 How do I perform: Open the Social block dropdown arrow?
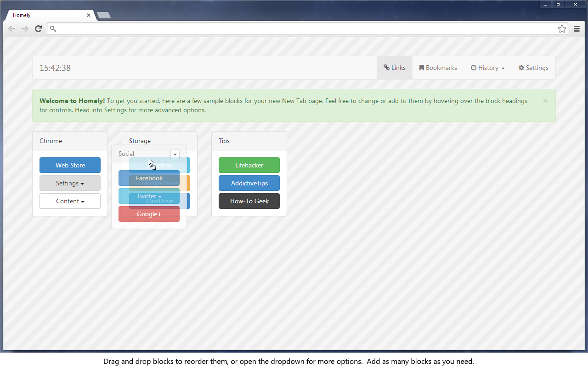pos(175,154)
